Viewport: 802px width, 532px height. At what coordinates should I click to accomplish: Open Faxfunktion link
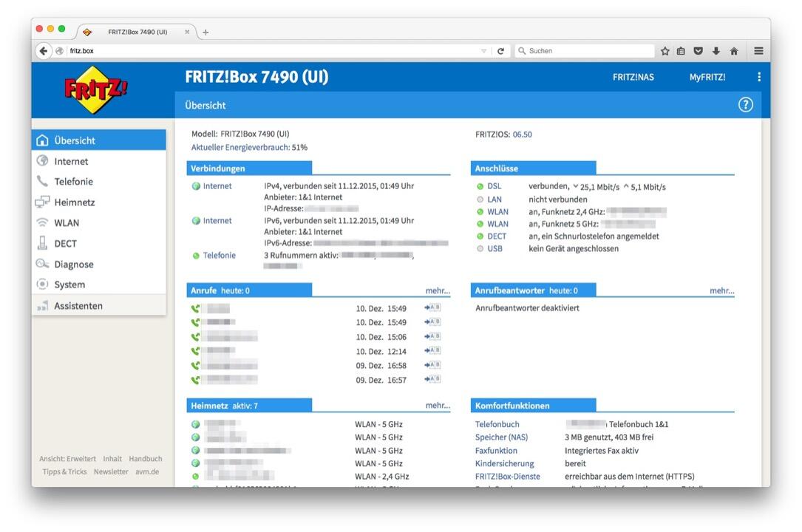pyautogui.click(x=496, y=451)
